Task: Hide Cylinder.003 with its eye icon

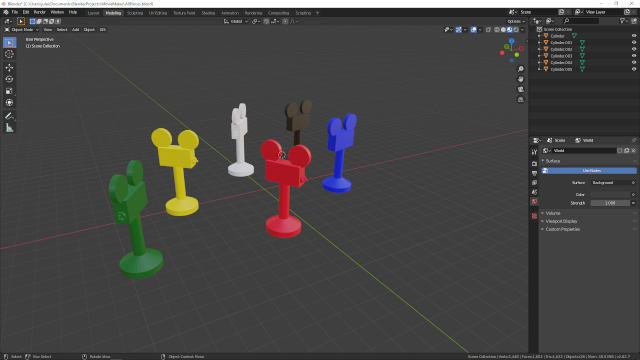Action: pos(634,56)
